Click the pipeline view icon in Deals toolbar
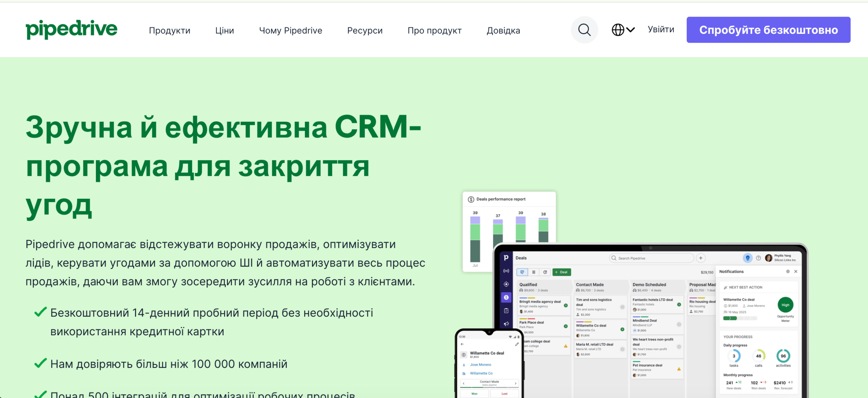The width and height of the screenshot is (868, 398). click(x=522, y=272)
